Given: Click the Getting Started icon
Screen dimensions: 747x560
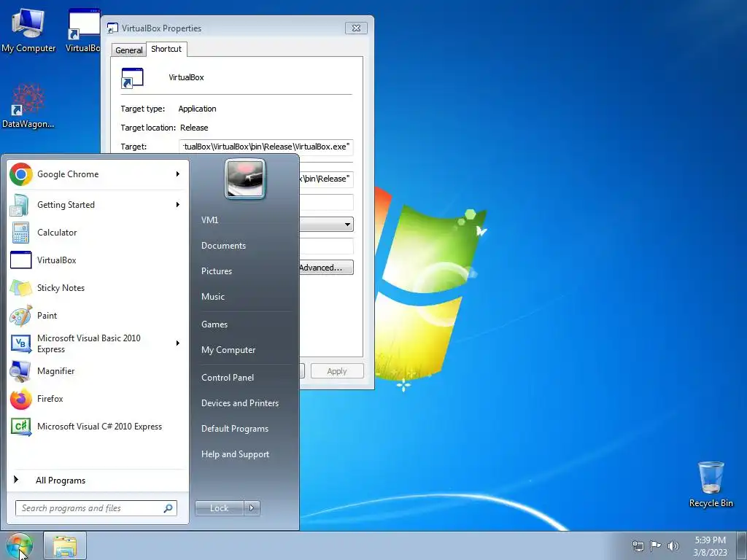Looking at the screenshot, I should point(20,205).
